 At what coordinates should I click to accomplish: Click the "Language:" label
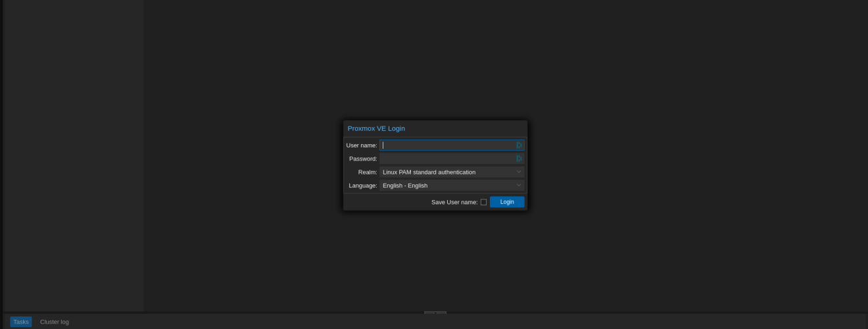pyautogui.click(x=363, y=186)
